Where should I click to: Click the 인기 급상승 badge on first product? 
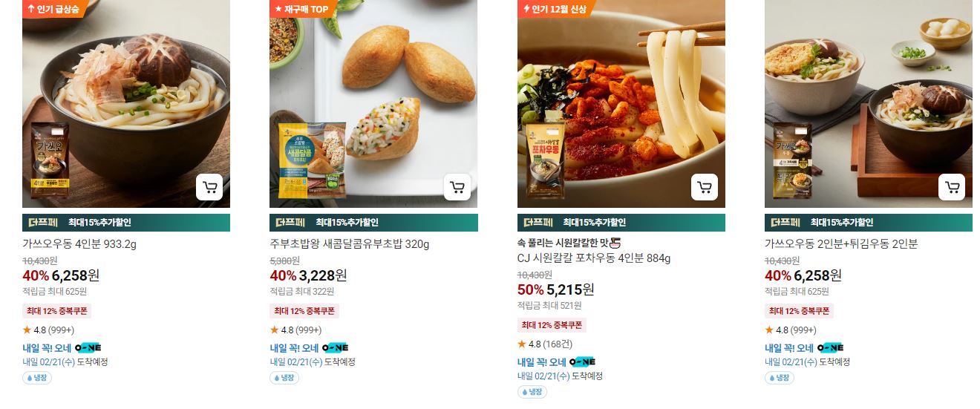tap(52, 9)
